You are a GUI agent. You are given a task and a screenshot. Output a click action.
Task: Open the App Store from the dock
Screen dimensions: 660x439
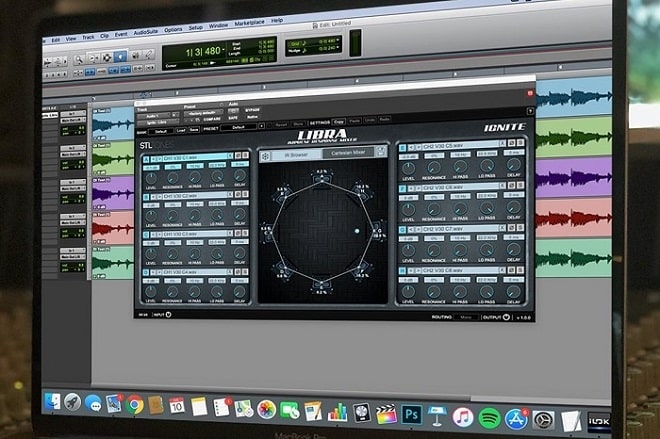(516, 419)
